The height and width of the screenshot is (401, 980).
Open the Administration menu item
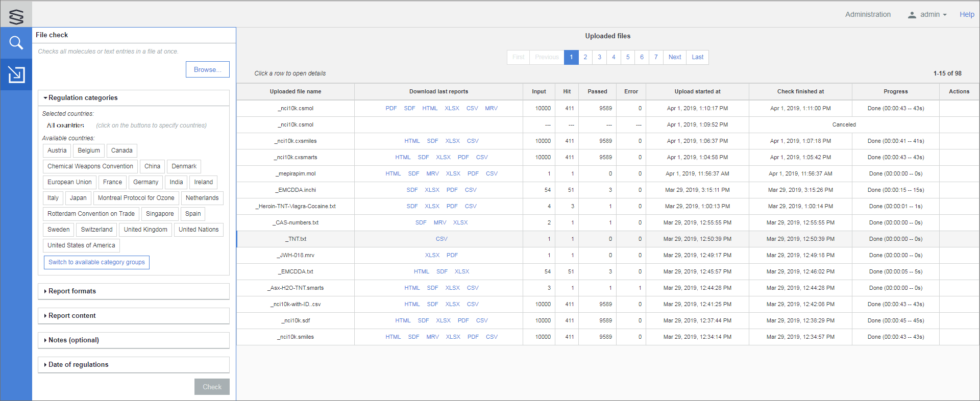click(x=868, y=15)
